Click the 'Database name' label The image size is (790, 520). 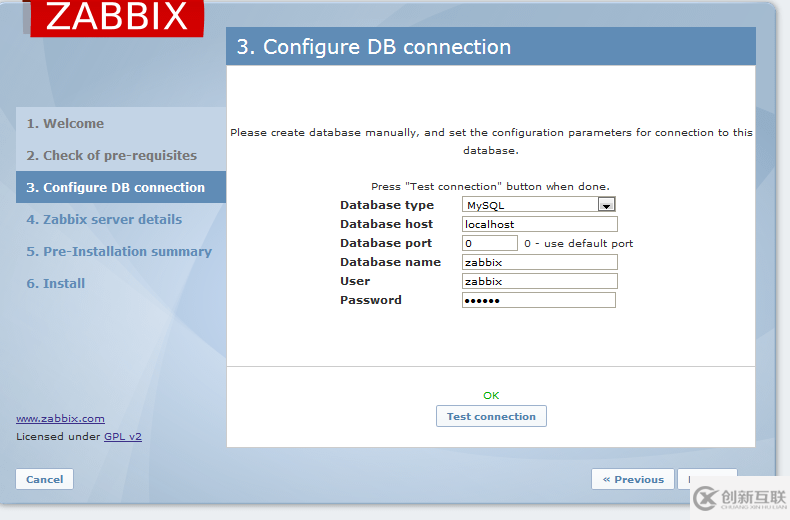coord(390,262)
